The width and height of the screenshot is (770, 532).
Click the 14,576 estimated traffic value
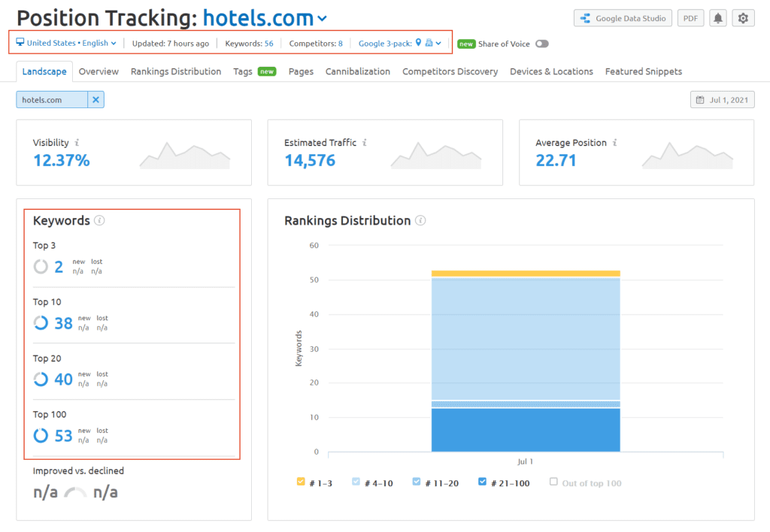tap(310, 161)
